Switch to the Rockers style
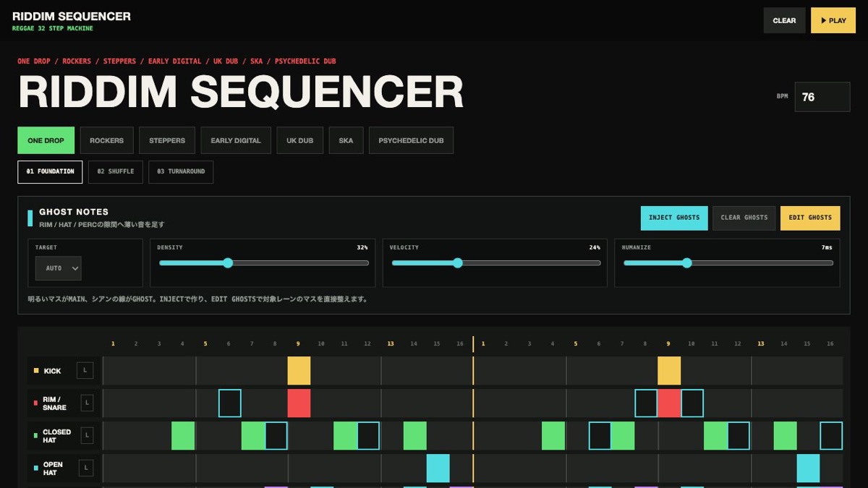 [x=107, y=140]
